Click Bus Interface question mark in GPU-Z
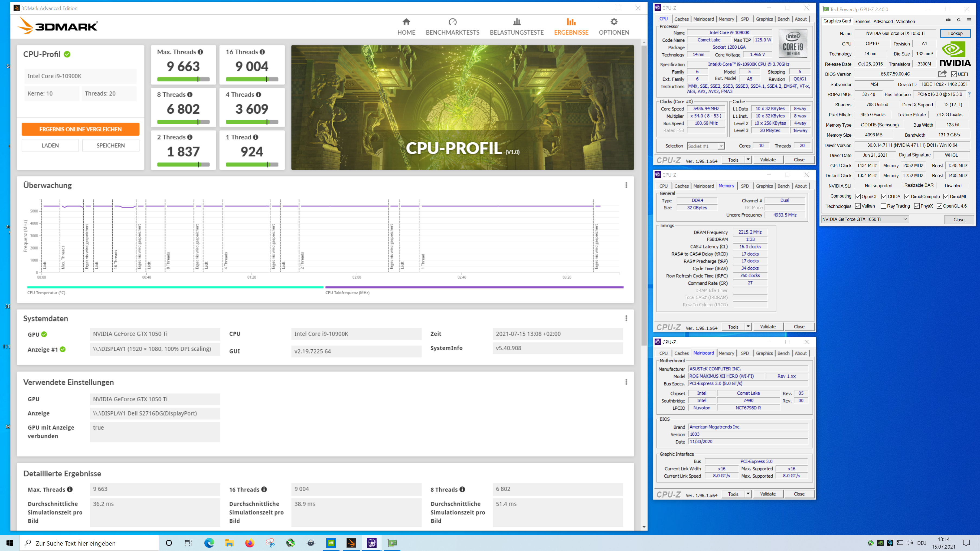This screenshot has width=980, height=551. click(x=969, y=94)
